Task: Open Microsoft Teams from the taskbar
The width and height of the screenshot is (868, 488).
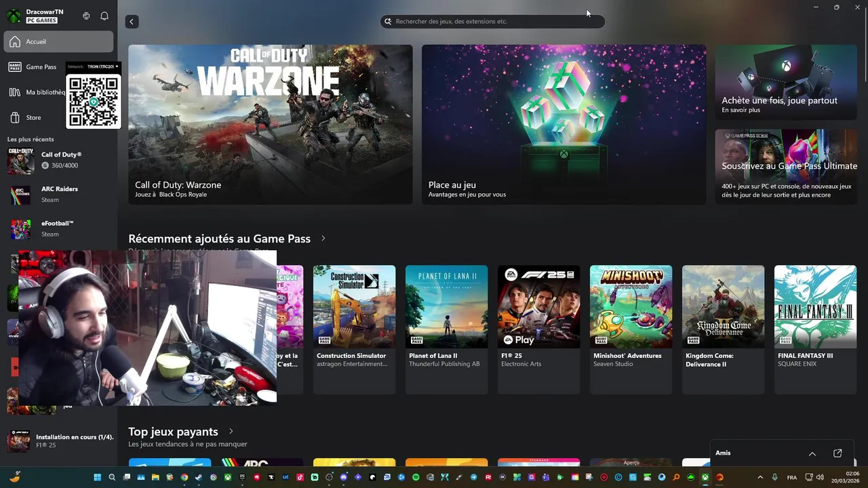Action: coord(547,477)
